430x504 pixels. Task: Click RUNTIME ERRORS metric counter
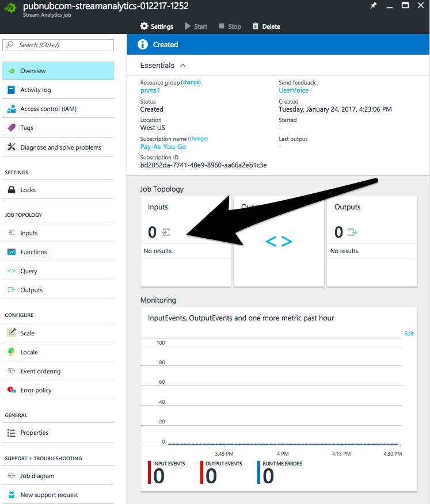pos(280,472)
